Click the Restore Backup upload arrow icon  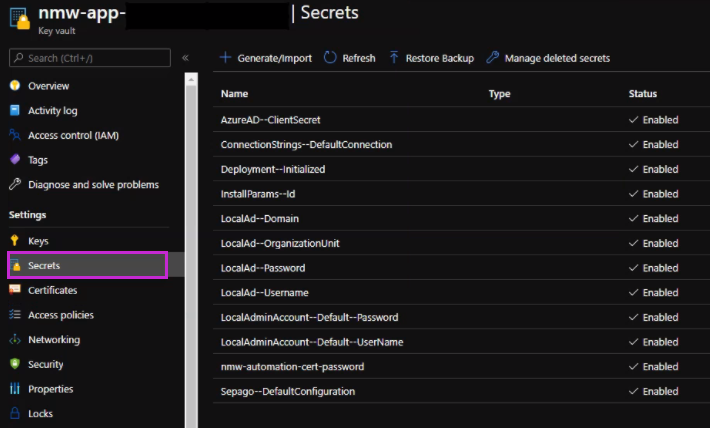tap(394, 58)
